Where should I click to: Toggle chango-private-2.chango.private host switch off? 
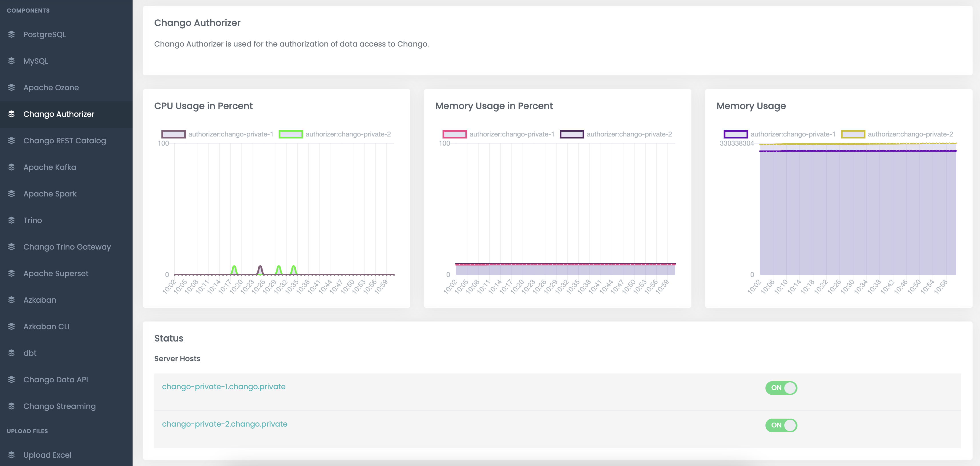coord(781,425)
